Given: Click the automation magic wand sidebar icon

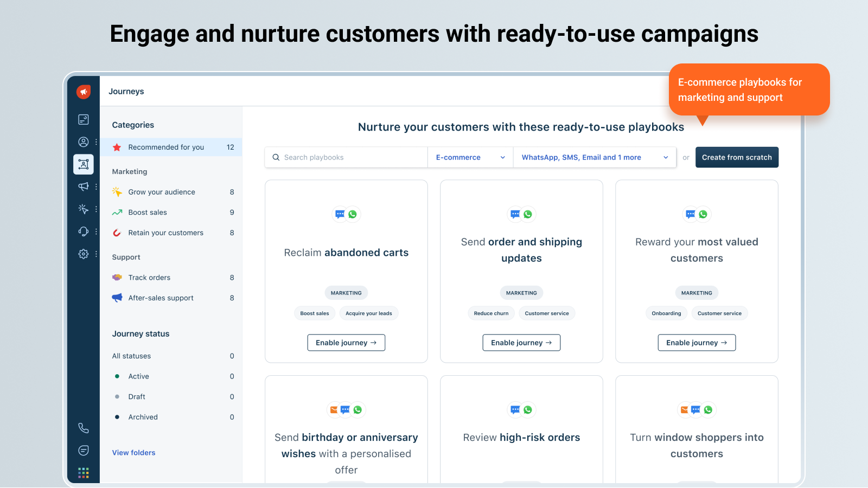Looking at the screenshot, I should pyautogui.click(x=83, y=209).
